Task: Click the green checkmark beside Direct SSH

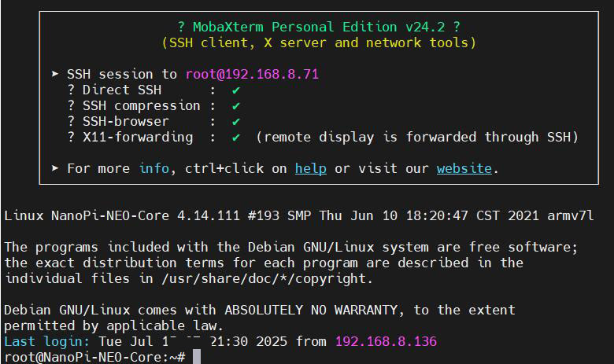Action: click(236, 90)
